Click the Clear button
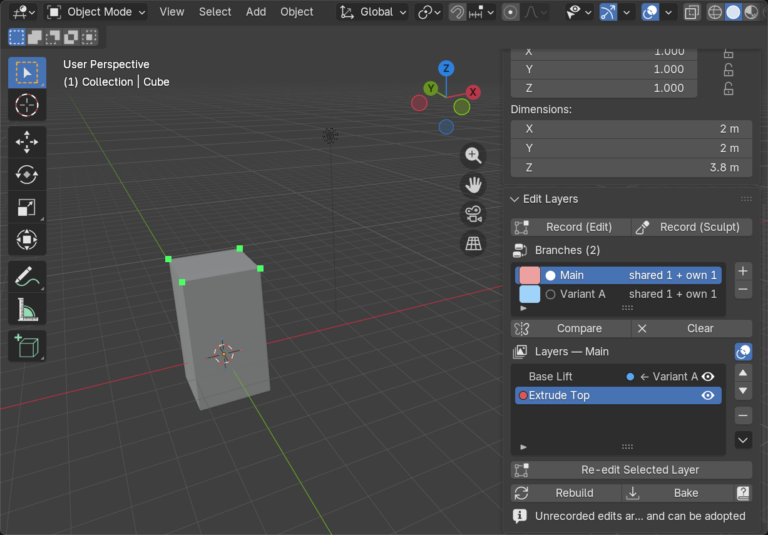The width and height of the screenshot is (768, 535). (692, 328)
